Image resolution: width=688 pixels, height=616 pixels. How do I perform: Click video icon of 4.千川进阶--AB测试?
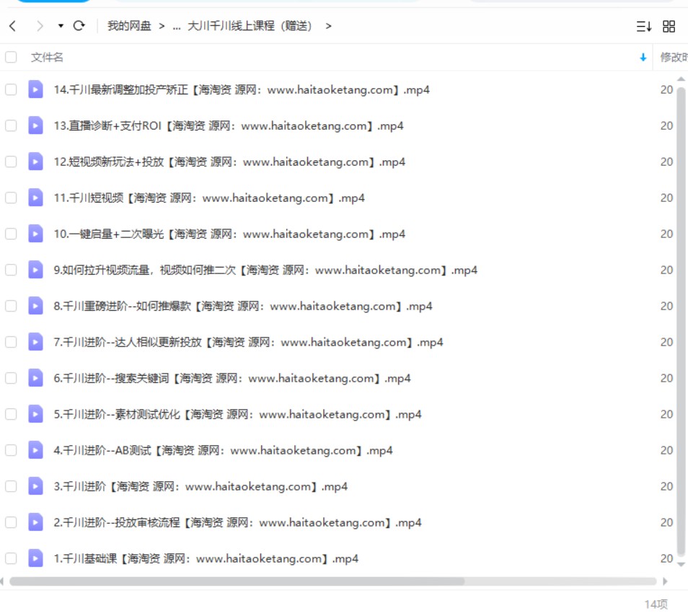[35, 450]
